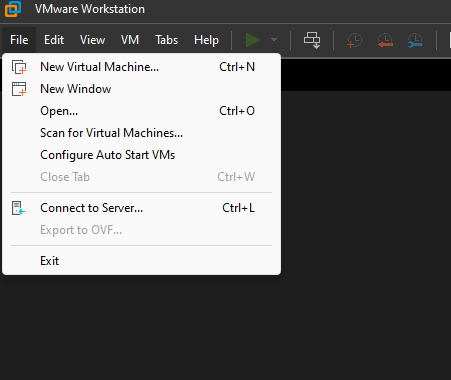The image size is (451, 380).
Task: Power on with the green play button
Action: tap(253, 40)
